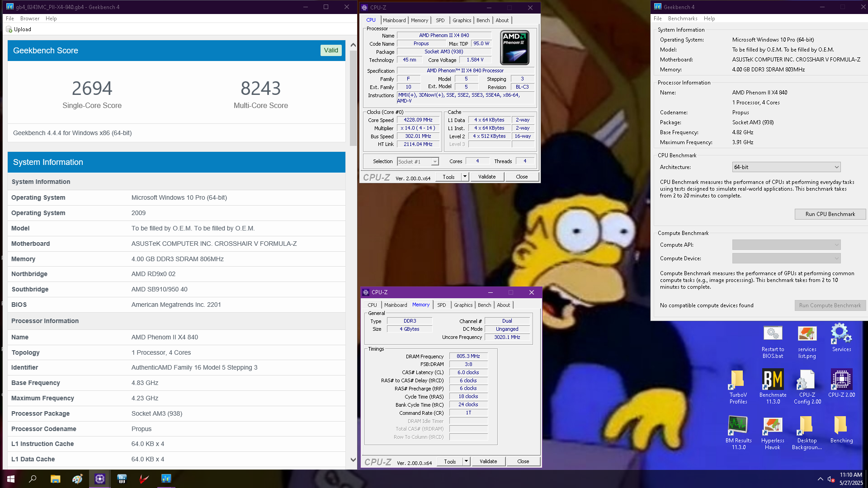Click scroll-up arrow in Geekbench results
Image resolution: width=868 pixels, height=488 pixels.
click(x=353, y=45)
